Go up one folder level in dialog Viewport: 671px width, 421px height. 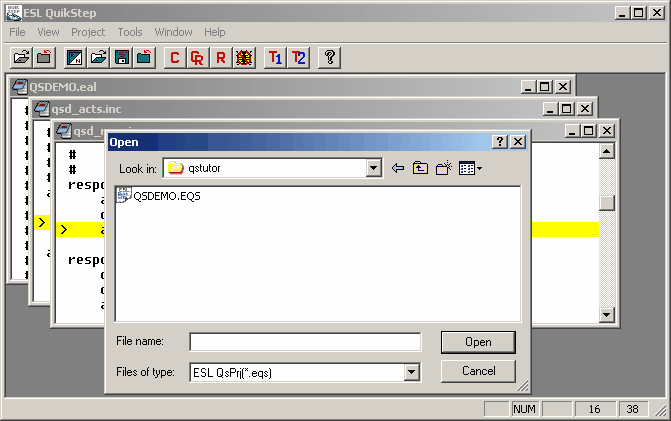click(x=421, y=168)
